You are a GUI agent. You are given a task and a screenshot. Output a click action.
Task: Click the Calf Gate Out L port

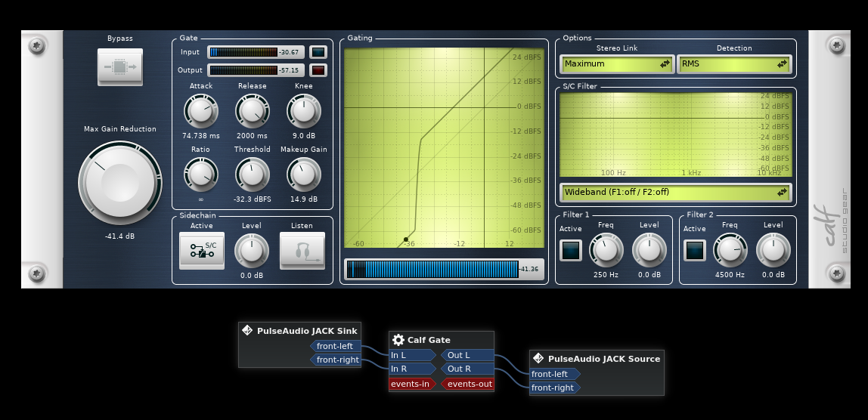[467, 355]
